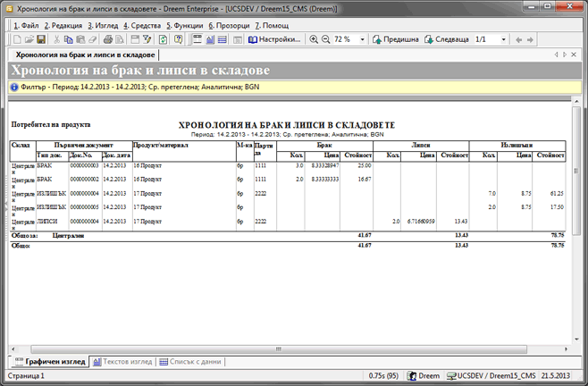The image size is (588, 386).
Task: Go to Предишна page
Action: click(396, 39)
